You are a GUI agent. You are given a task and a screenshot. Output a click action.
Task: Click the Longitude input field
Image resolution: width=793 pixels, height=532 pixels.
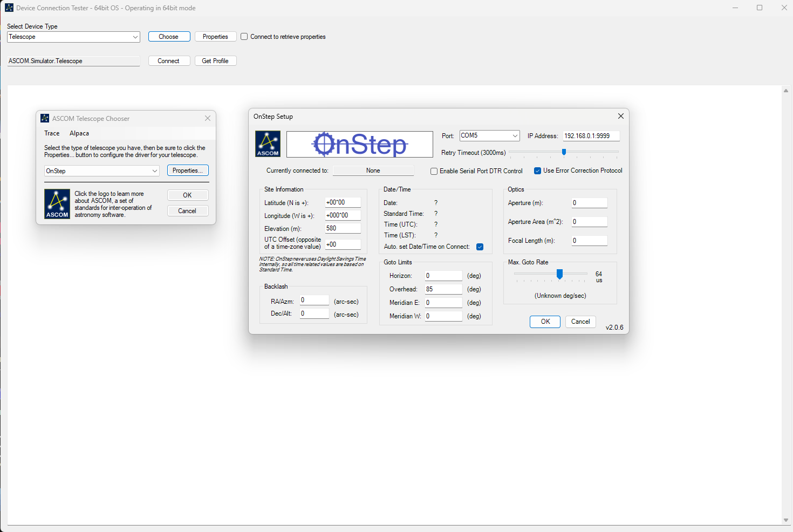pyautogui.click(x=343, y=215)
